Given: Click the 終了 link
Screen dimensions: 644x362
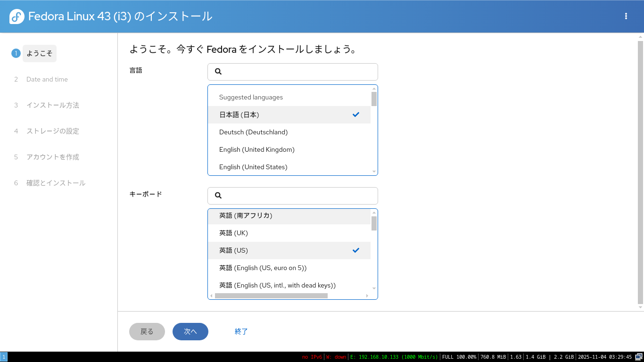Looking at the screenshot, I should pos(241,331).
